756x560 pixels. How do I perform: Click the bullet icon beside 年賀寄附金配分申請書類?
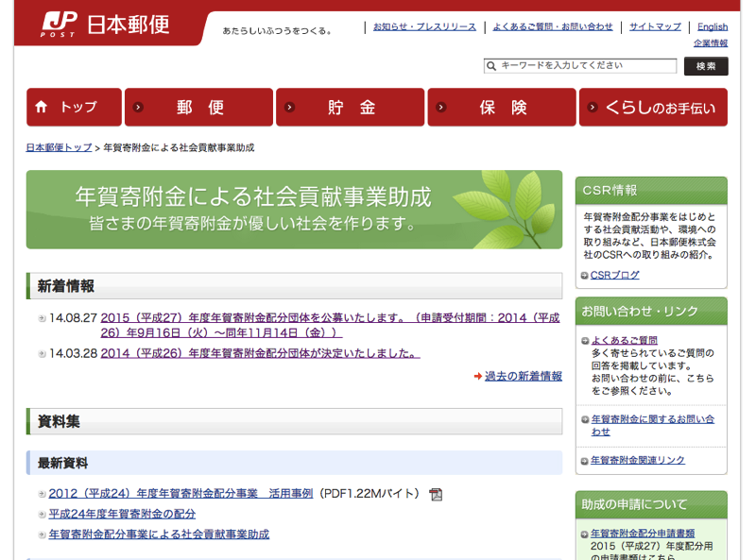[x=584, y=534]
